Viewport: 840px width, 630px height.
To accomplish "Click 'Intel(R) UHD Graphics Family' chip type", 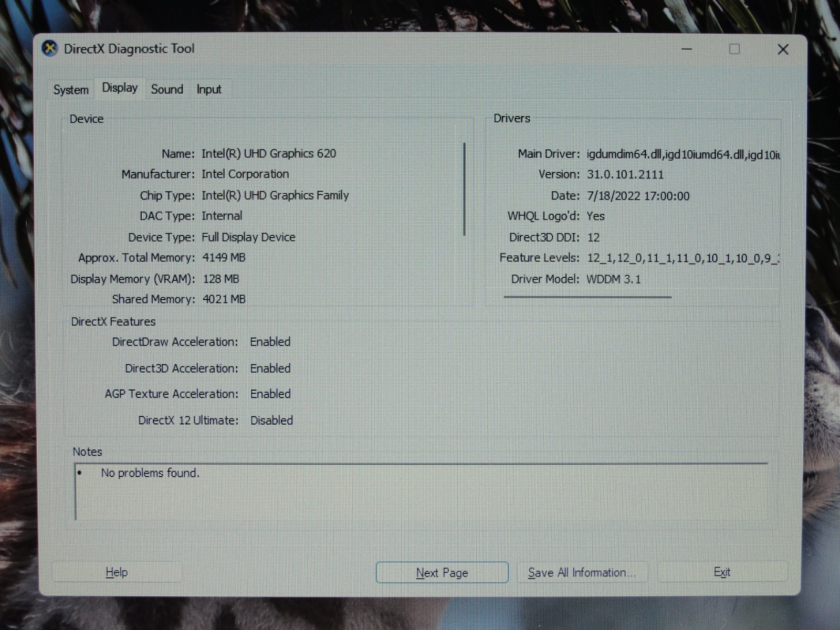I will tap(275, 195).
